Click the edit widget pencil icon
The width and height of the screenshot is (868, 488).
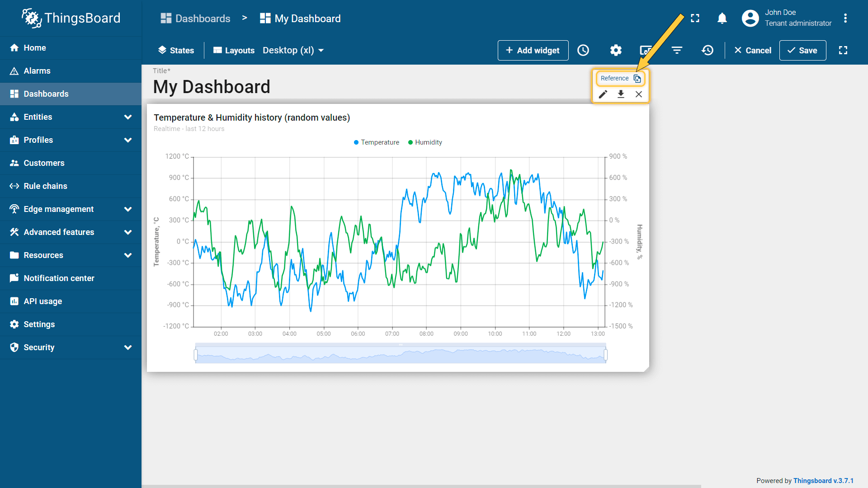tap(603, 94)
